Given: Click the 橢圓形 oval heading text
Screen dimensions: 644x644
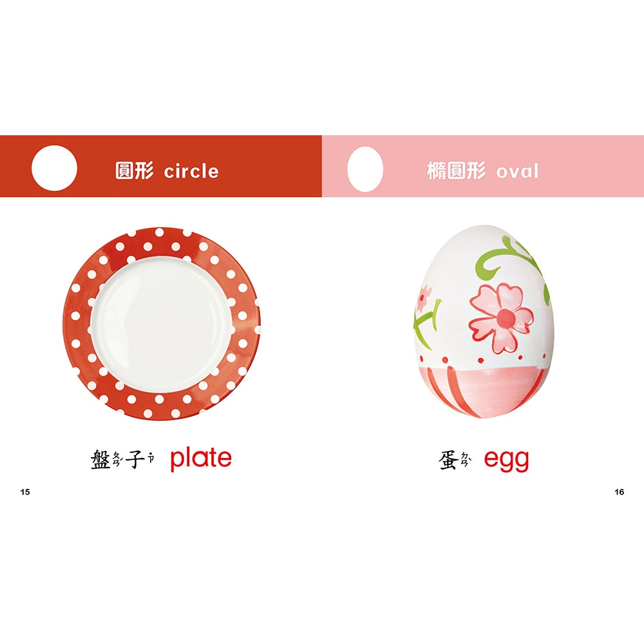Looking at the screenshot, I should click(482, 171).
